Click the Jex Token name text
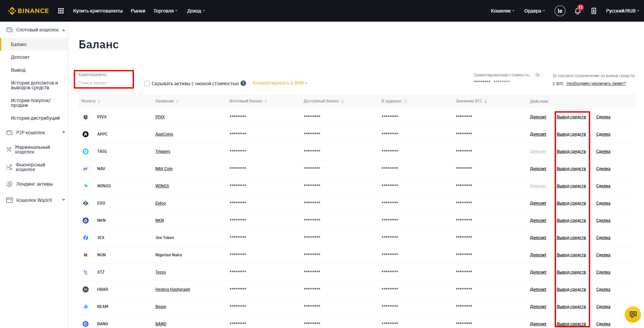Viewport: 644px width, 328px height. click(x=164, y=238)
